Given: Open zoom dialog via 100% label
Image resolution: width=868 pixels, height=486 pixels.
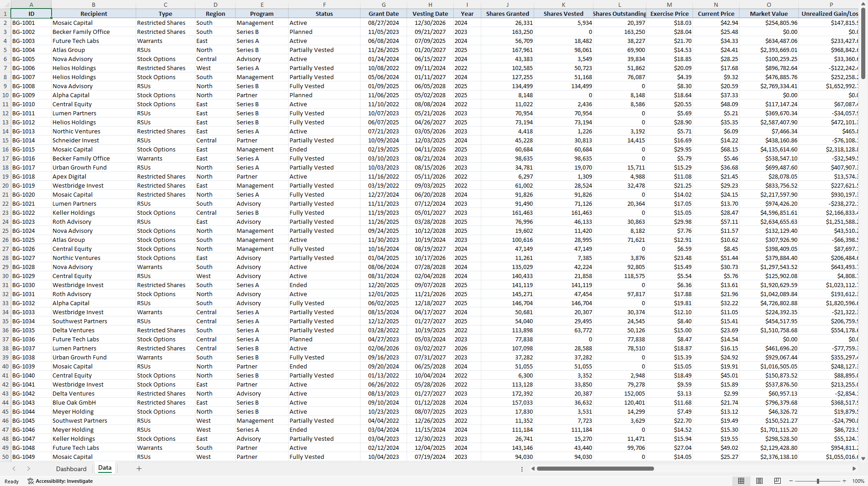Looking at the screenshot, I should pyautogui.click(x=858, y=481).
